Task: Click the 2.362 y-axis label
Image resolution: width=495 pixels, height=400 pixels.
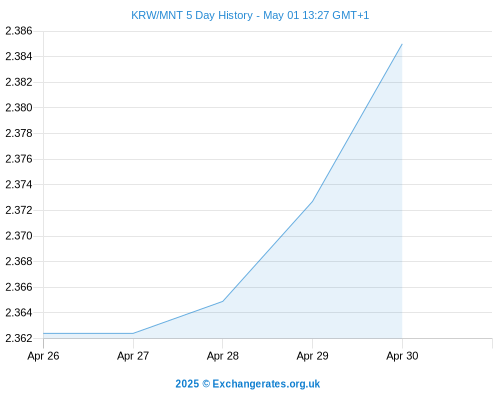Action: click(x=19, y=338)
